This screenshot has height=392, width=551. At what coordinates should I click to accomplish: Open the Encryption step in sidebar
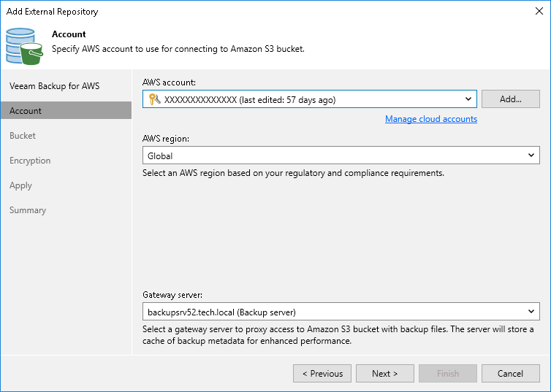tap(30, 161)
